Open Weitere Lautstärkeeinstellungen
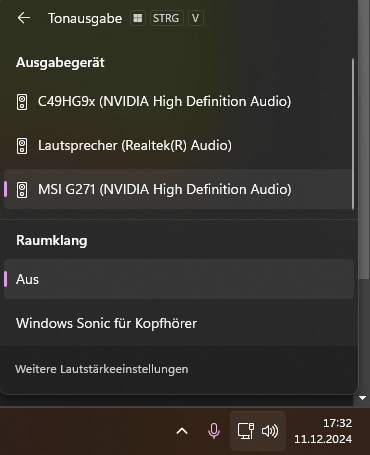Screen dimensions: 370x455 click(x=102, y=369)
